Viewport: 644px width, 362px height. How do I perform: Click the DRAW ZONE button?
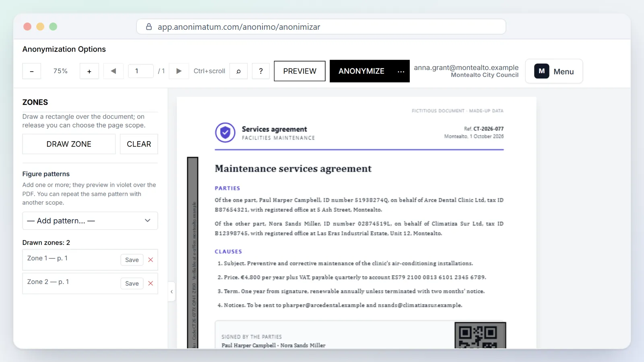click(69, 144)
